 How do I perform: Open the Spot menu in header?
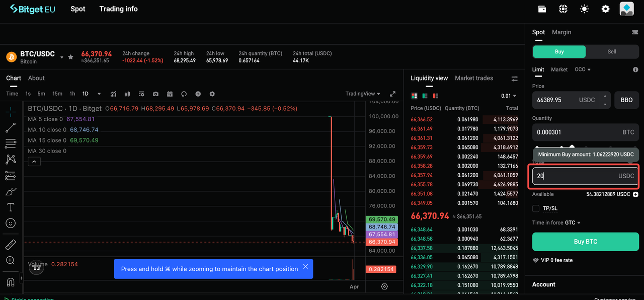pos(78,9)
